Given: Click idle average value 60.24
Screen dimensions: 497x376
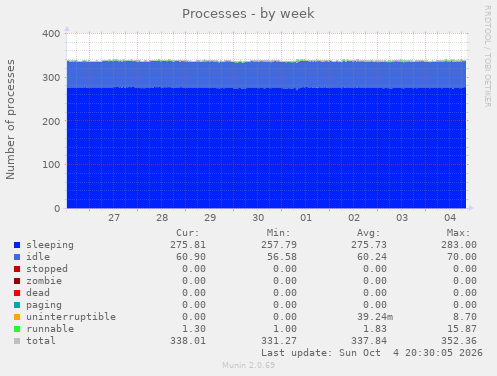Looking at the screenshot, I should [372, 257].
